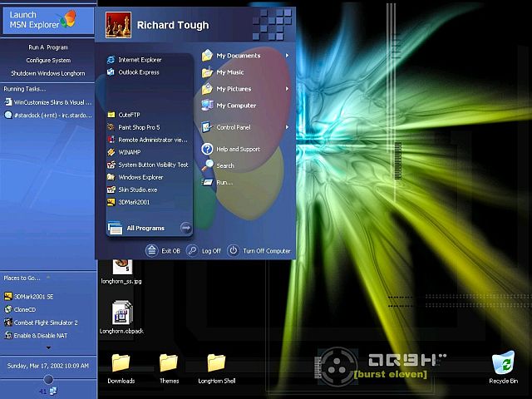Launch CloneCD from Places to Go

click(x=25, y=309)
